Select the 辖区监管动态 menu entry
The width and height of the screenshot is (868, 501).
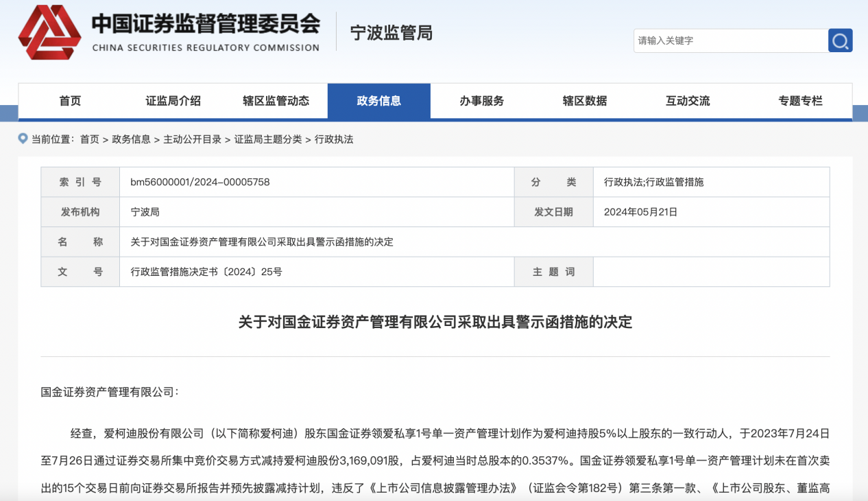click(275, 100)
